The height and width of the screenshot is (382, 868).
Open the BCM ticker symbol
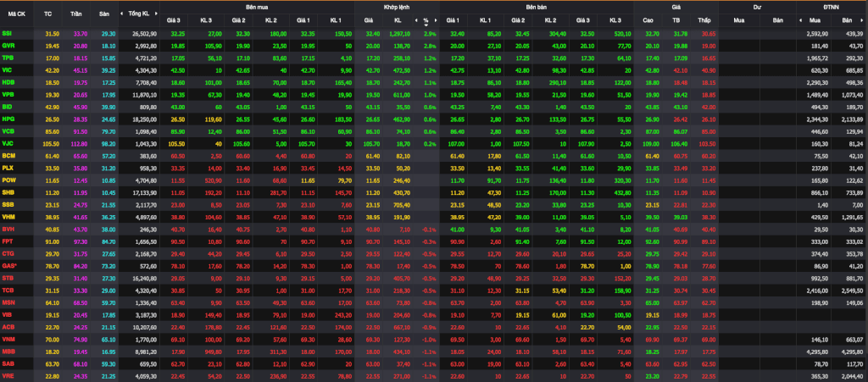(8, 154)
